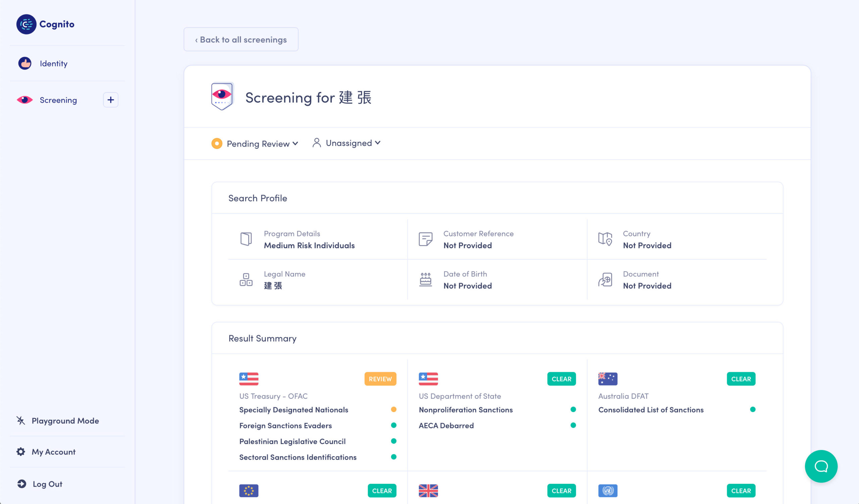Click the CLEAR badge beside the EU flag
859x504 pixels.
coord(382,490)
